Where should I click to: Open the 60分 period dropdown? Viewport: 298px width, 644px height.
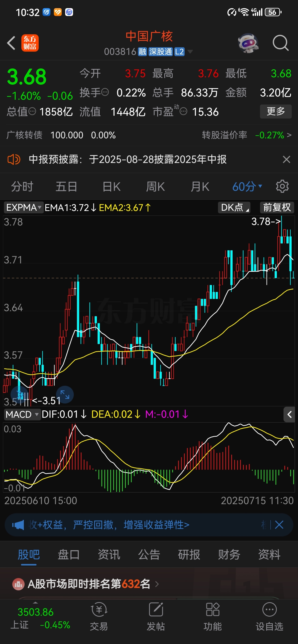[x=247, y=187]
